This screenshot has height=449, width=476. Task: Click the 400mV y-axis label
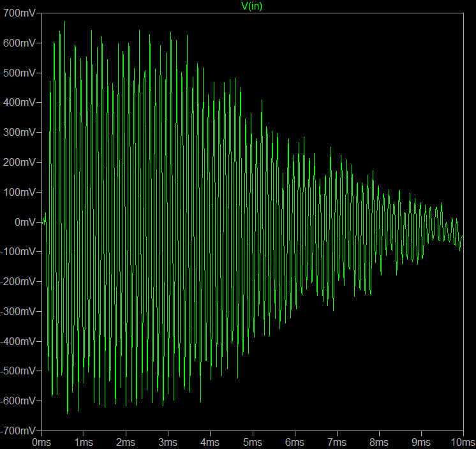click(19, 102)
